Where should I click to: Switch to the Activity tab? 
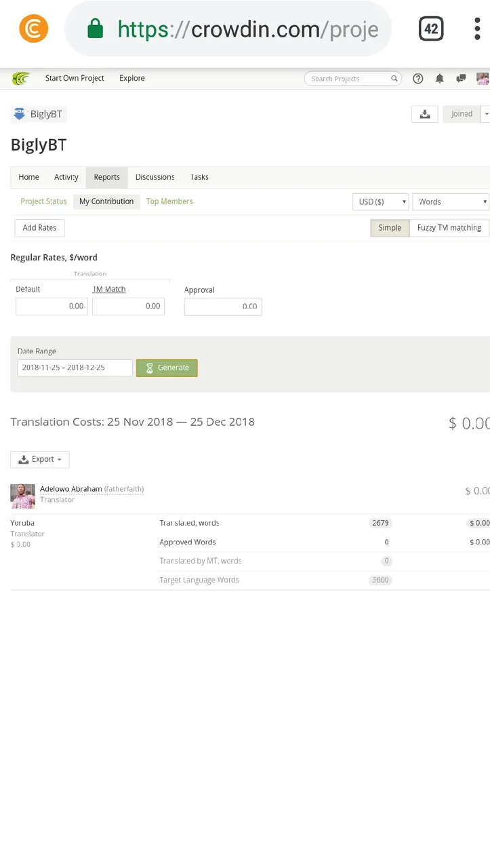click(66, 177)
